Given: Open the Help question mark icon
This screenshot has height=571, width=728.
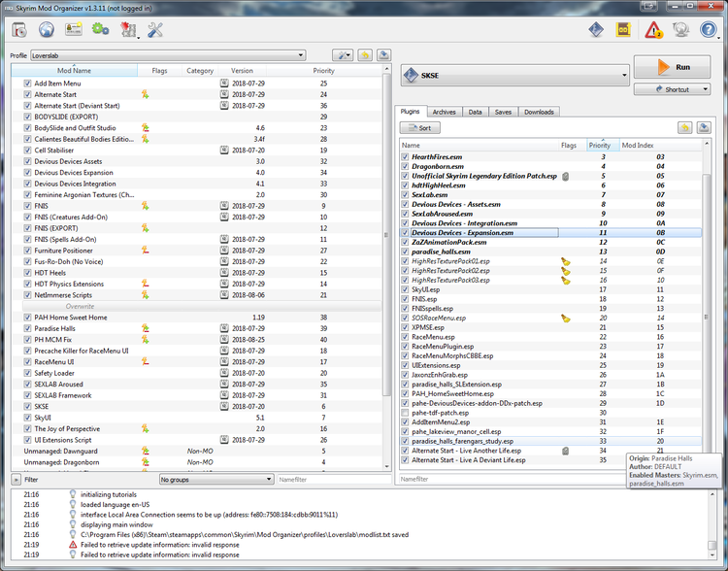Looking at the screenshot, I should (708, 30).
